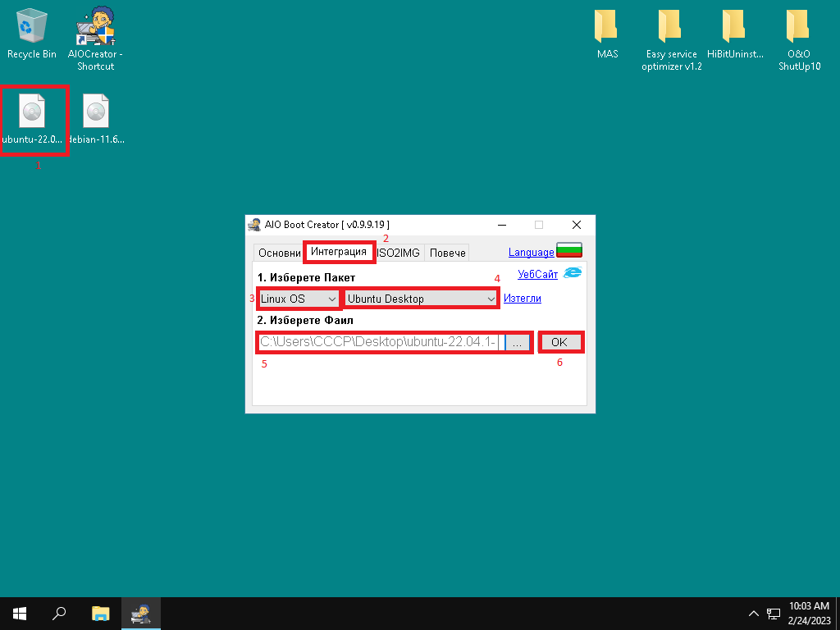Viewport: 840px width, 630px height.
Task: Open File Explorer from the taskbar
Action: (x=100, y=613)
